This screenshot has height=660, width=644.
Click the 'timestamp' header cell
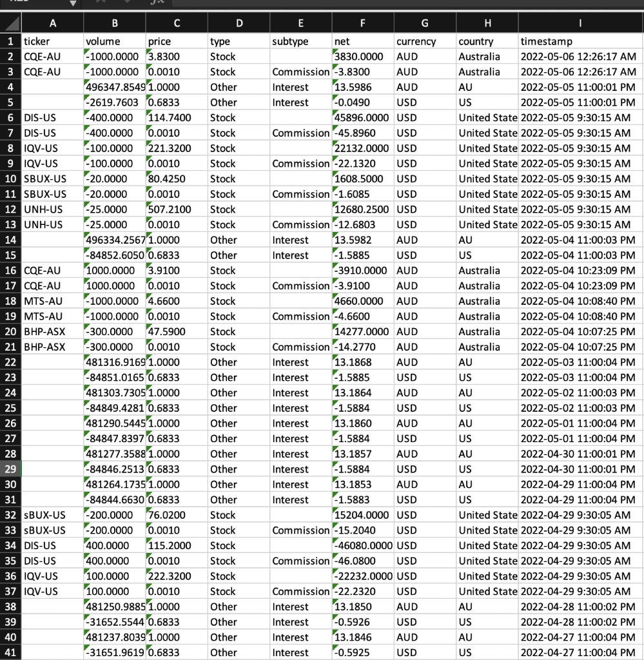(581, 41)
